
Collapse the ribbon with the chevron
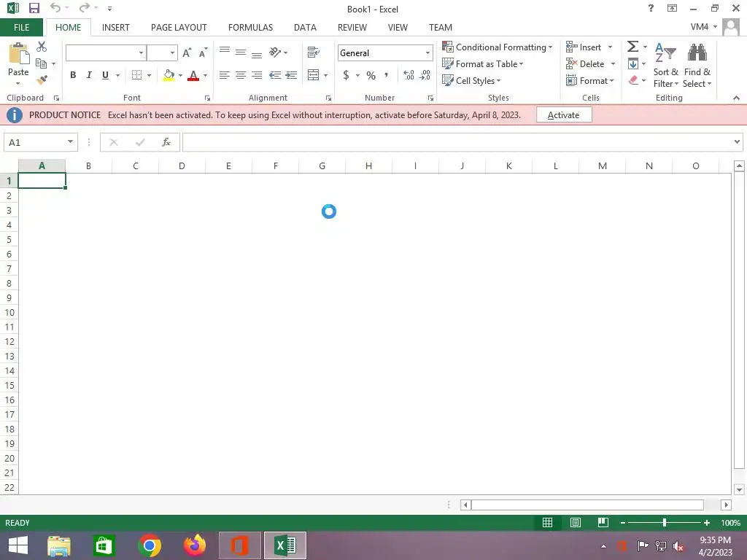tap(736, 98)
